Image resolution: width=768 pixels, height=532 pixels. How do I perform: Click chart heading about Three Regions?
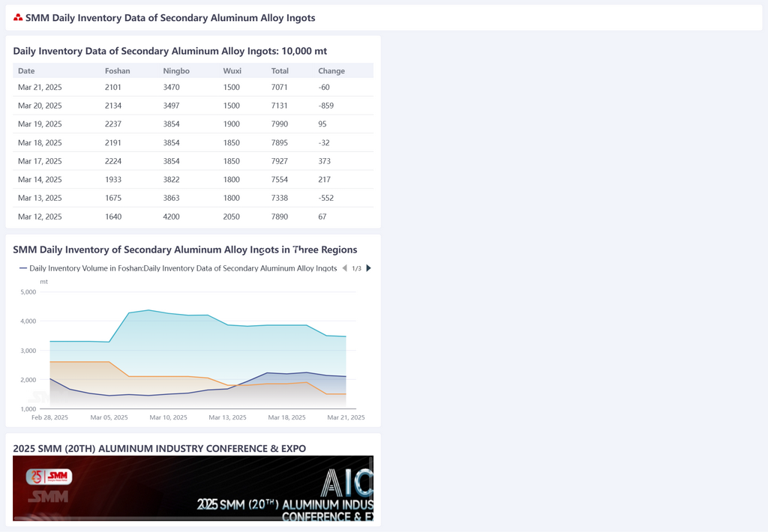pos(185,250)
